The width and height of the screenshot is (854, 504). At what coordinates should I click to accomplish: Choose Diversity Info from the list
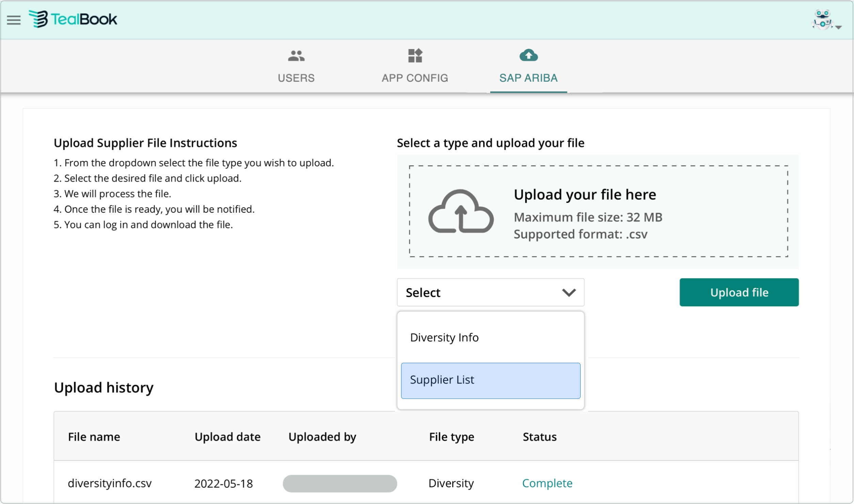click(490, 337)
